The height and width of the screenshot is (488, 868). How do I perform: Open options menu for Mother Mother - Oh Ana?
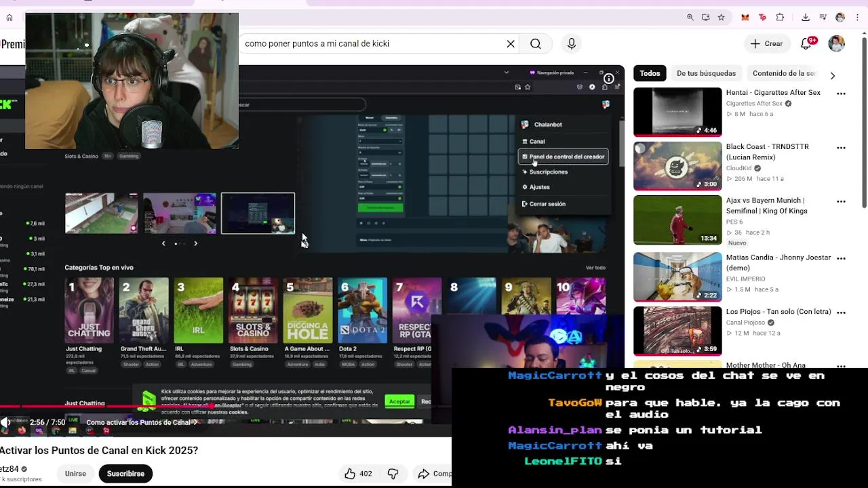[841, 366]
